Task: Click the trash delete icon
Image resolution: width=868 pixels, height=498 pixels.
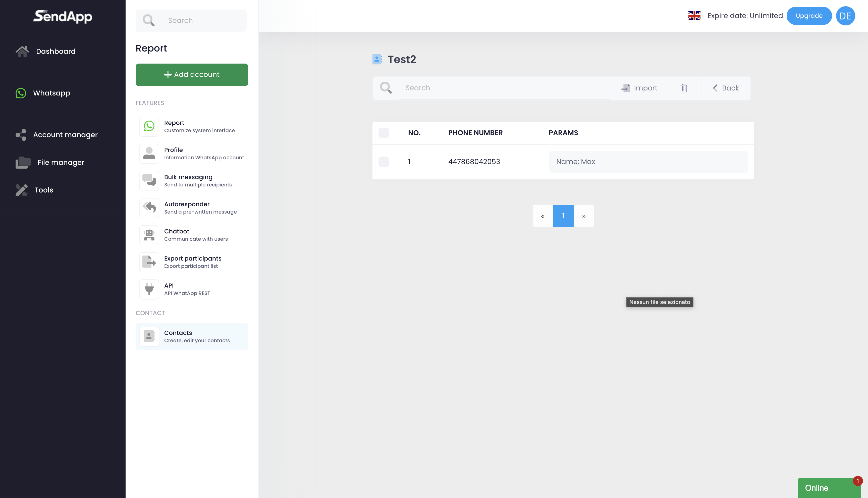Action: point(684,88)
